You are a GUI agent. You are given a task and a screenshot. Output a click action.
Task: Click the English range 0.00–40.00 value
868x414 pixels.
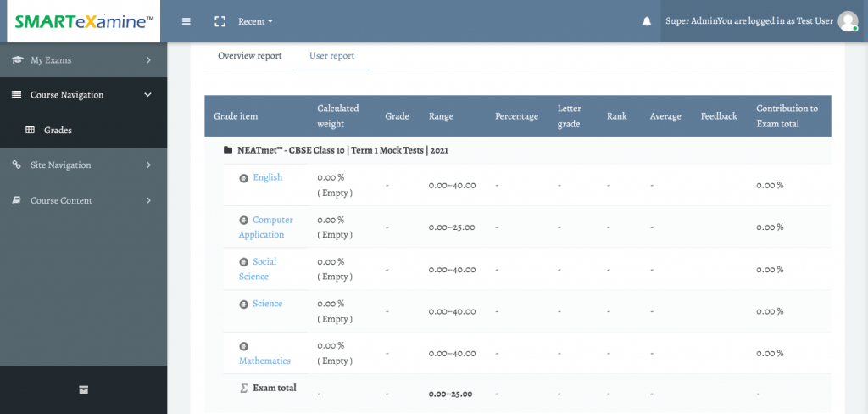click(453, 186)
